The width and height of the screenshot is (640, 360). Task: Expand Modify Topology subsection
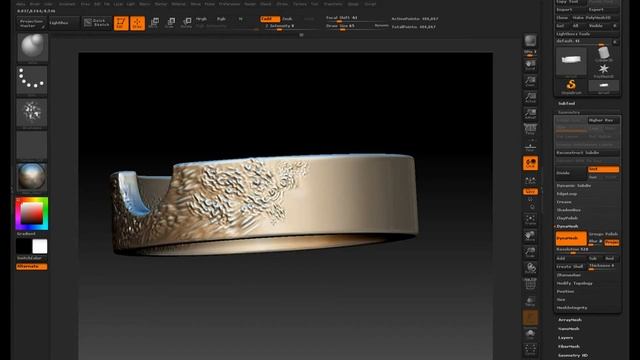tap(574, 283)
